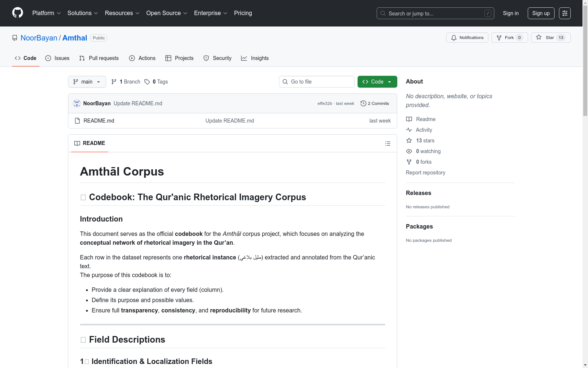Click the tags icon
The height and width of the screenshot is (368, 588).
(x=147, y=82)
